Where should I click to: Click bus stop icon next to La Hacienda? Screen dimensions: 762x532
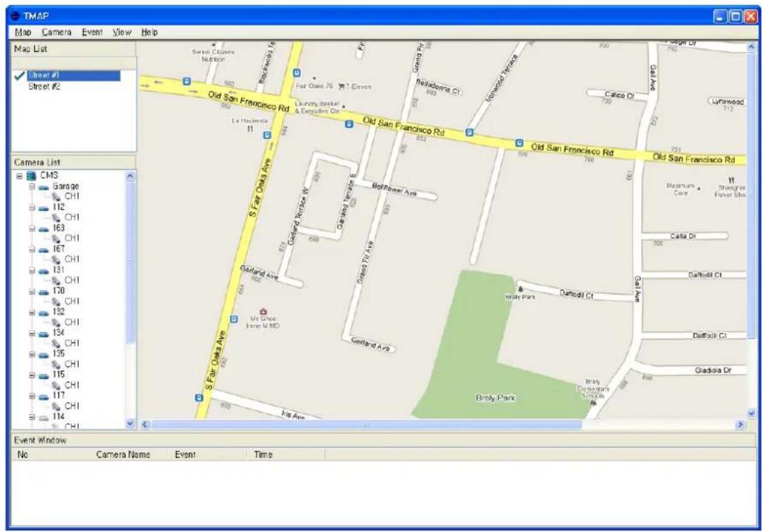267,135
